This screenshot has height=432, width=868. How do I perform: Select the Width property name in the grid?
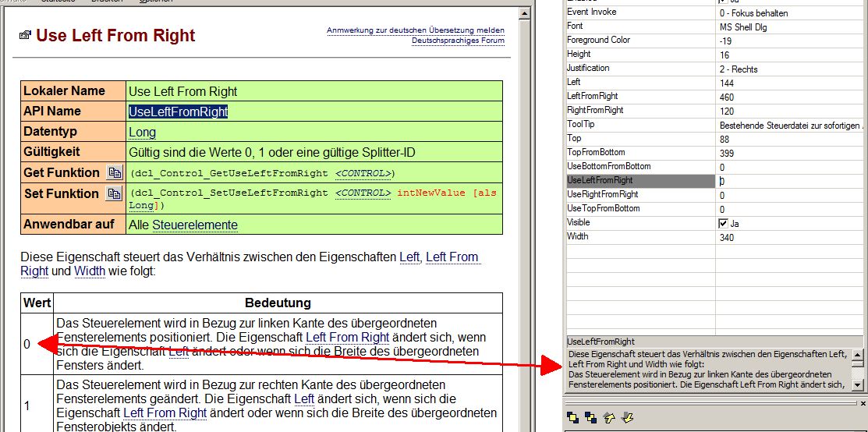[577, 236]
